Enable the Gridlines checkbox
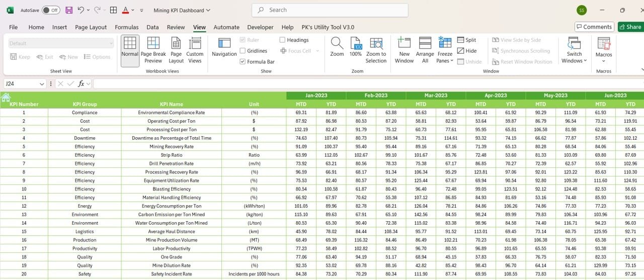Image resolution: width=644 pixels, height=280 pixels. (243, 51)
